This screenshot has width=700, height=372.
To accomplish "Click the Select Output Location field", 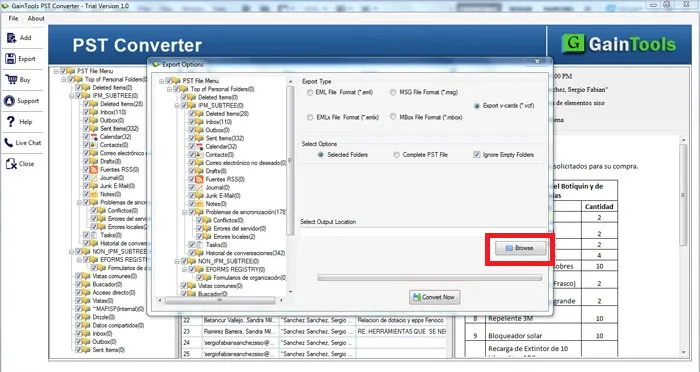I will point(423,232).
